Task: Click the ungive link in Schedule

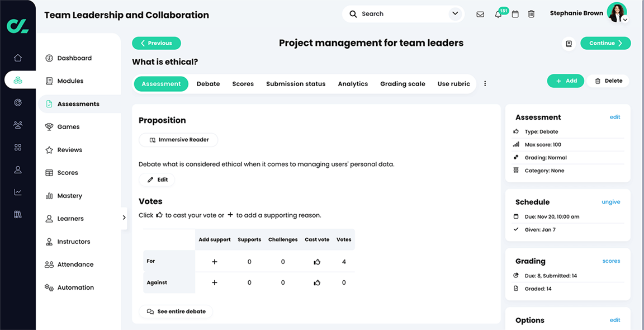Action: click(x=610, y=202)
